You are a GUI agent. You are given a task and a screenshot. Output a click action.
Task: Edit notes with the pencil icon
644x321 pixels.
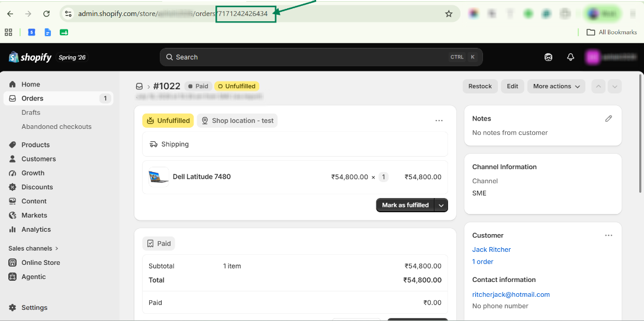[608, 118]
